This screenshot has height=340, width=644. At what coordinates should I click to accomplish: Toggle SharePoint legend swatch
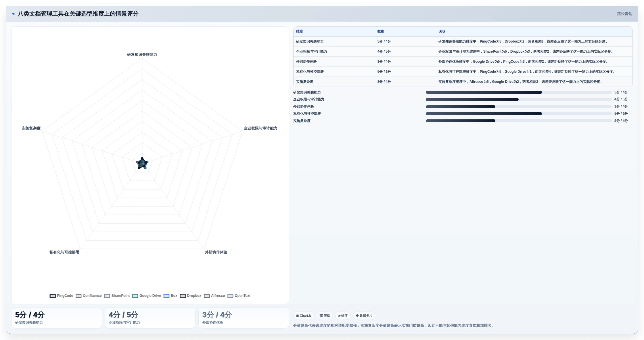tap(107, 296)
